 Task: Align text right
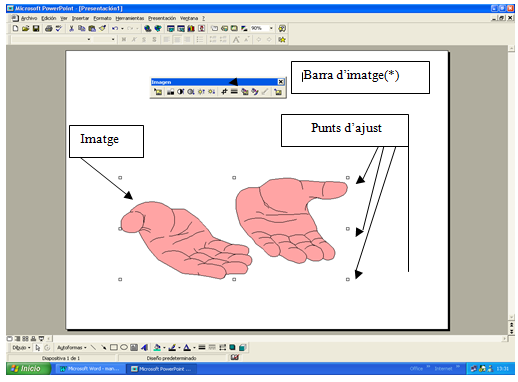point(187,40)
